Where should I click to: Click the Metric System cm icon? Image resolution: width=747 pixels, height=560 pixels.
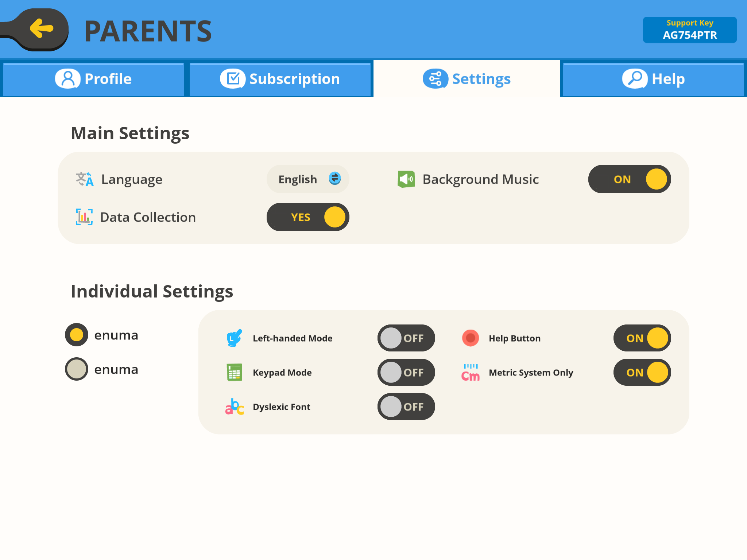[x=471, y=372]
